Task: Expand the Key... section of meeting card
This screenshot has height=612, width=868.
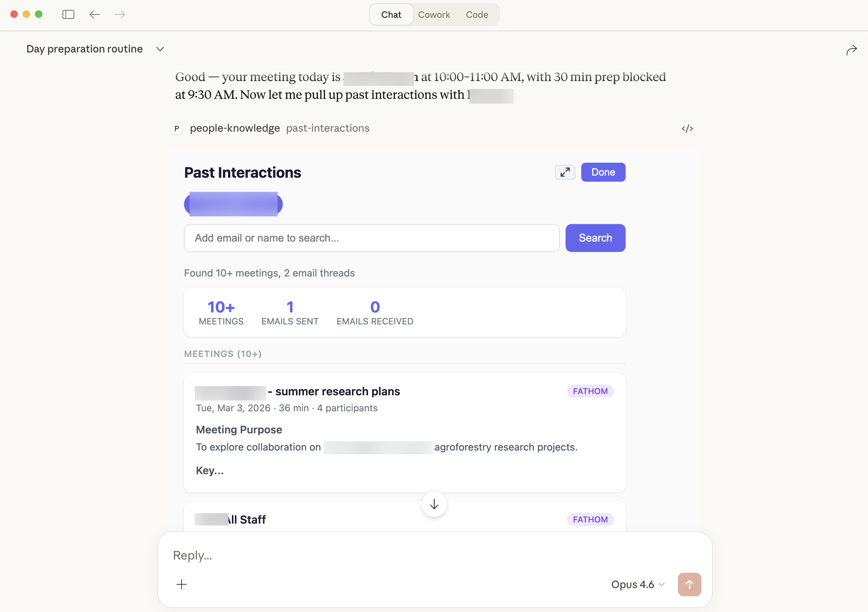Action: coord(210,470)
